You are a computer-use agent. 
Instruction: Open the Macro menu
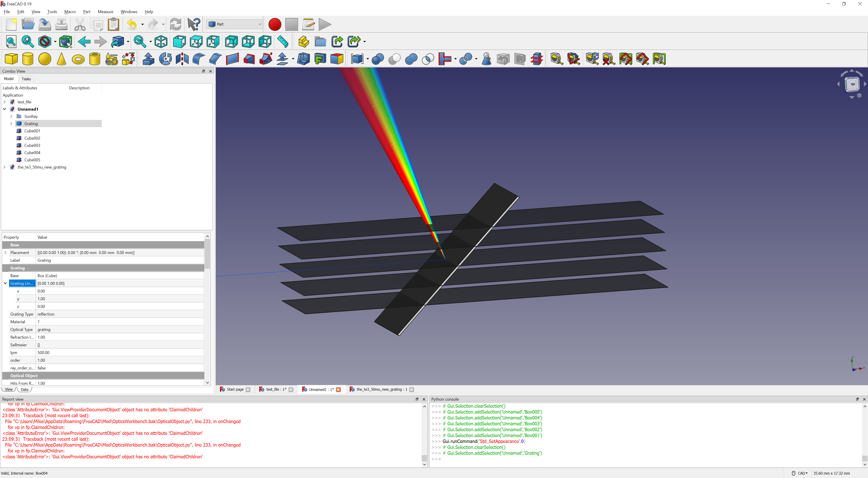tap(70, 12)
